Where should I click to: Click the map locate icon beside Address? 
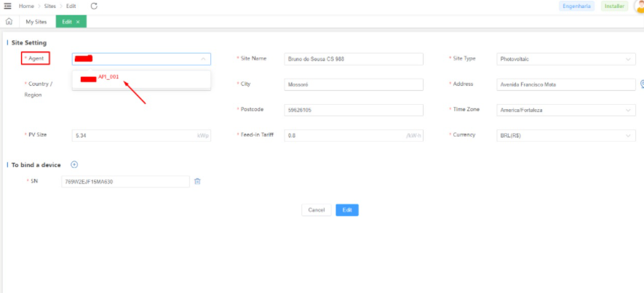click(x=642, y=84)
